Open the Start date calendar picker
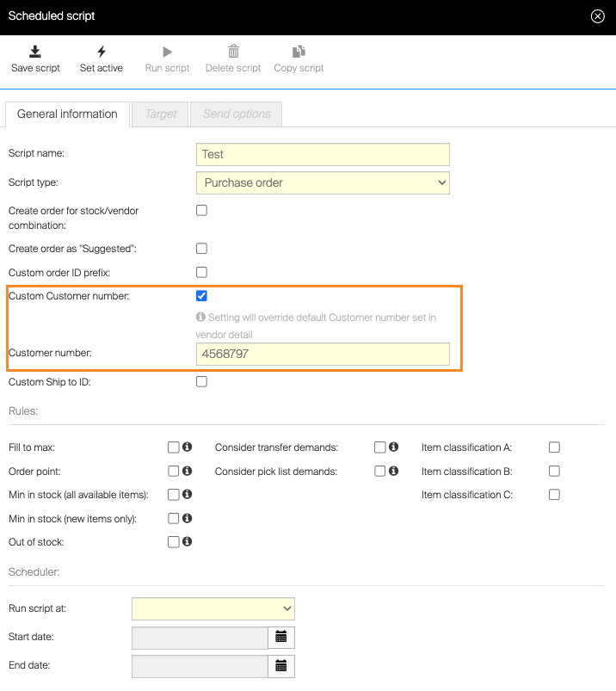Image resolution: width=616 pixels, height=691 pixels. click(281, 638)
